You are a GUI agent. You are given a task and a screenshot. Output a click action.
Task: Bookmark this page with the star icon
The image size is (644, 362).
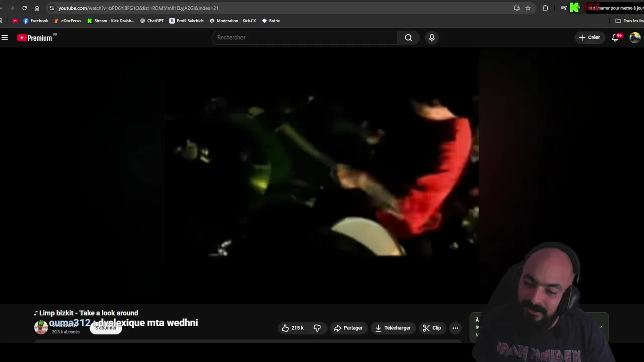(x=528, y=8)
